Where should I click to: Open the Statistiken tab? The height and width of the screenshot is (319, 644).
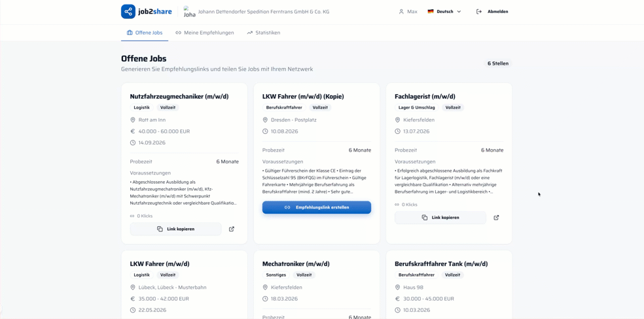point(263,33)
